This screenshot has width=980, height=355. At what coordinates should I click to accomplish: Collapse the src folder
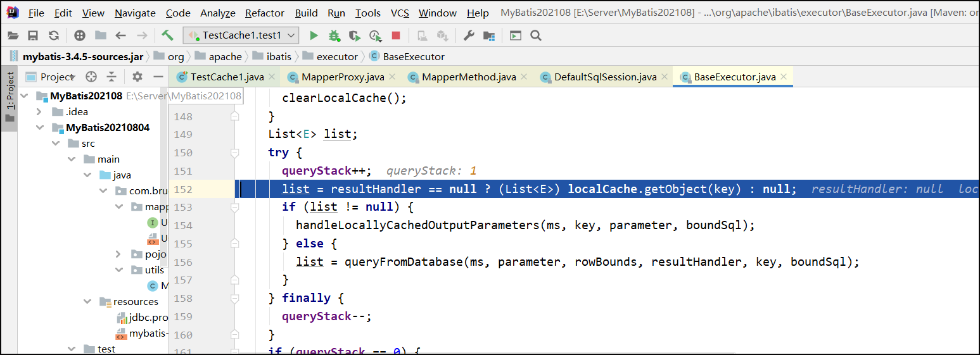[x=56, y=144]
